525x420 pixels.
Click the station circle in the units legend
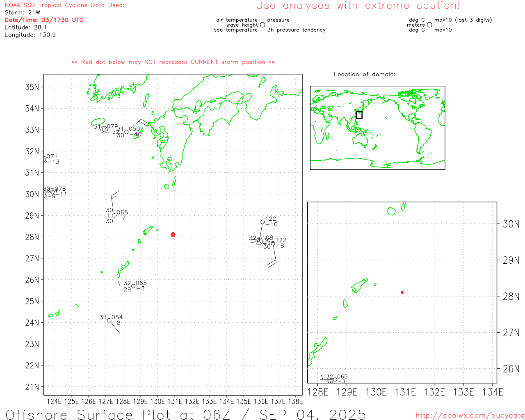coord(429,25)
